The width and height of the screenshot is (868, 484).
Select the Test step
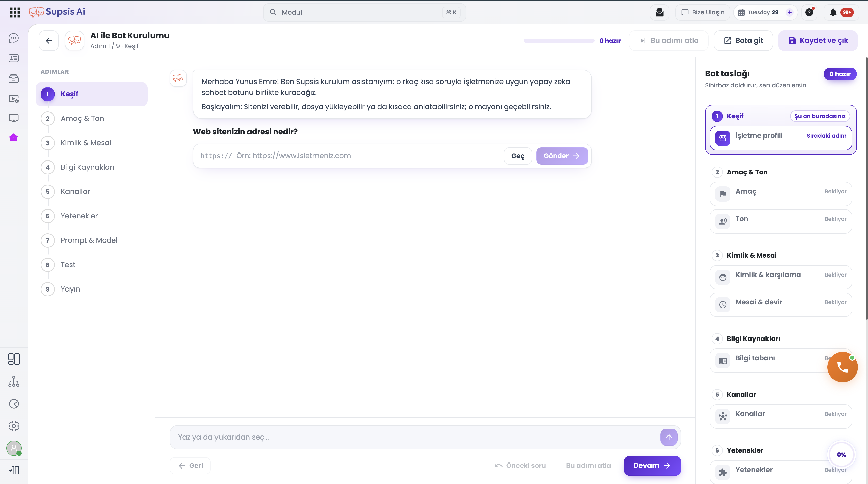click(x=92, y=265)
